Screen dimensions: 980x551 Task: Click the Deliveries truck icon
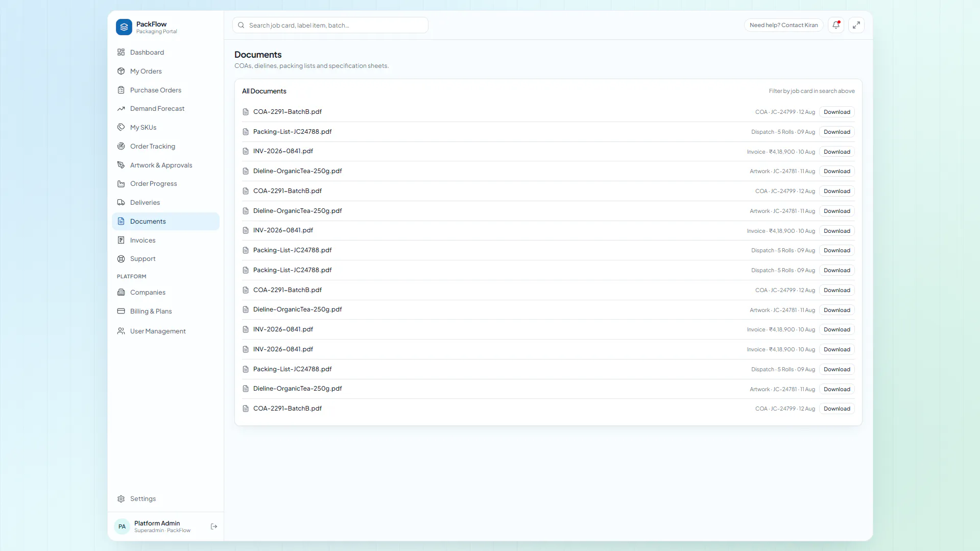point(121,202)
